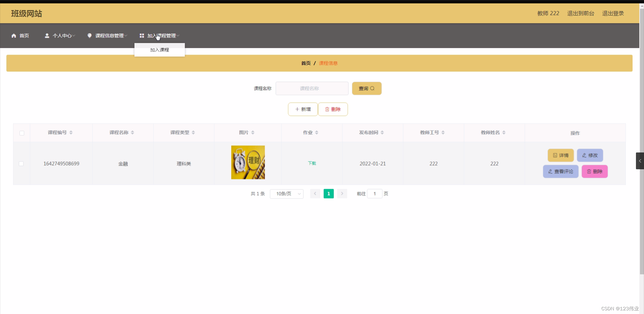Expand the 课程信息管理 dropdown
This screenshot has height=314, width=644.
(x=109, y=36)
